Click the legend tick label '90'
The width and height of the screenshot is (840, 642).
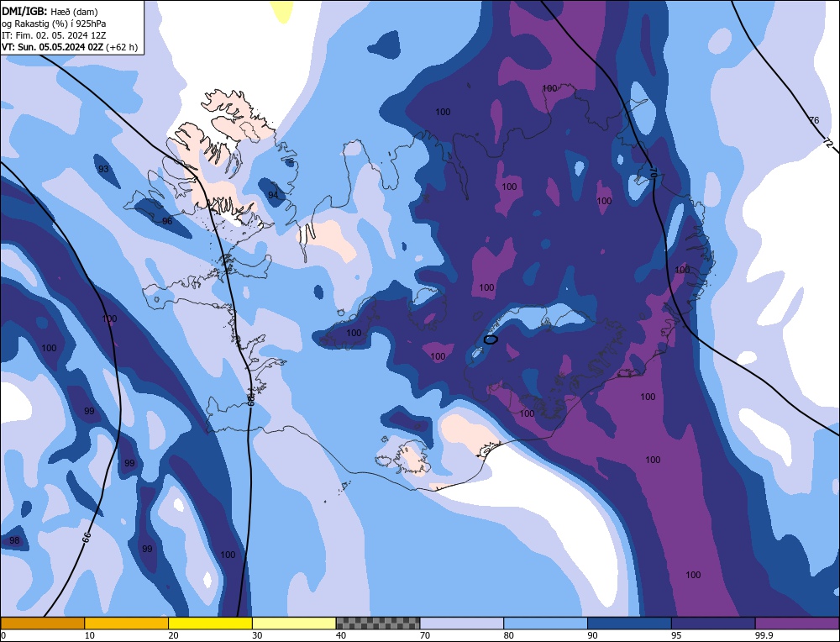[x=592, y=635]
